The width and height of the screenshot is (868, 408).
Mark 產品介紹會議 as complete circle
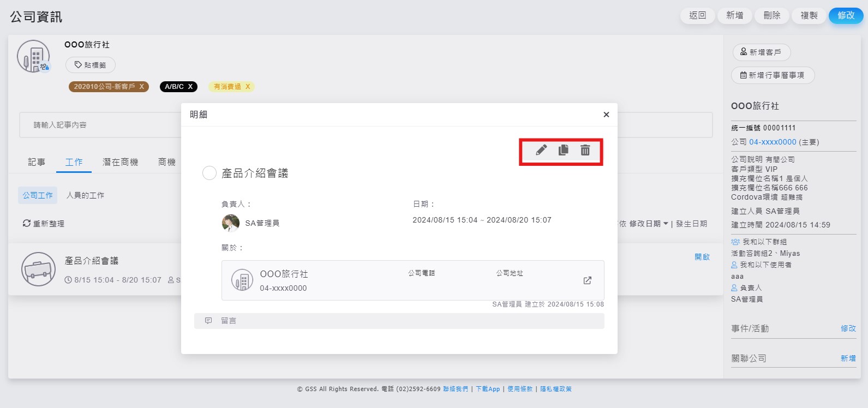[x=209, y=173]
